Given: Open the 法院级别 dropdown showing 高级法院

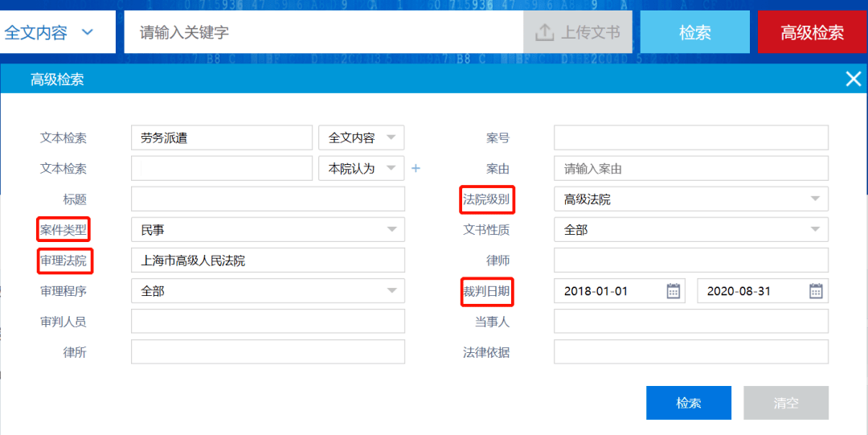Looking at the screenshot, I should pyautogui.click(x=690, y=199).
